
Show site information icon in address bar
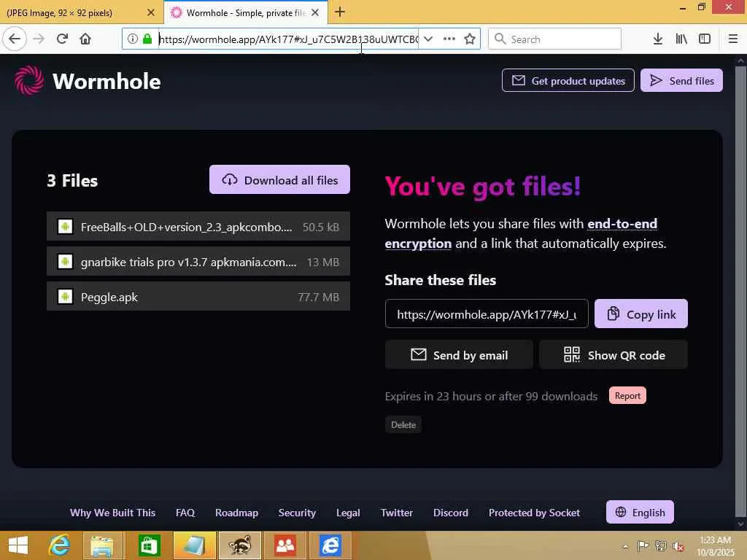click(133, 39)
